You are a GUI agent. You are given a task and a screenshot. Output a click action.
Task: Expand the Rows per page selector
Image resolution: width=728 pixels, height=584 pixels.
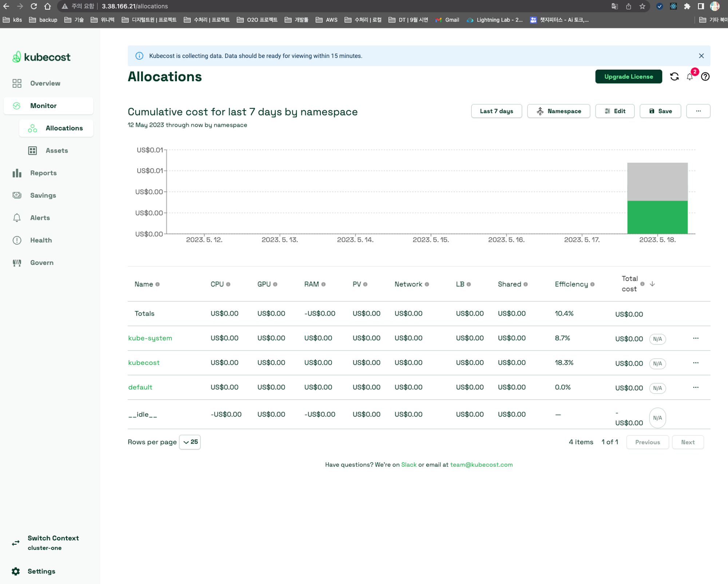point(190,442)
